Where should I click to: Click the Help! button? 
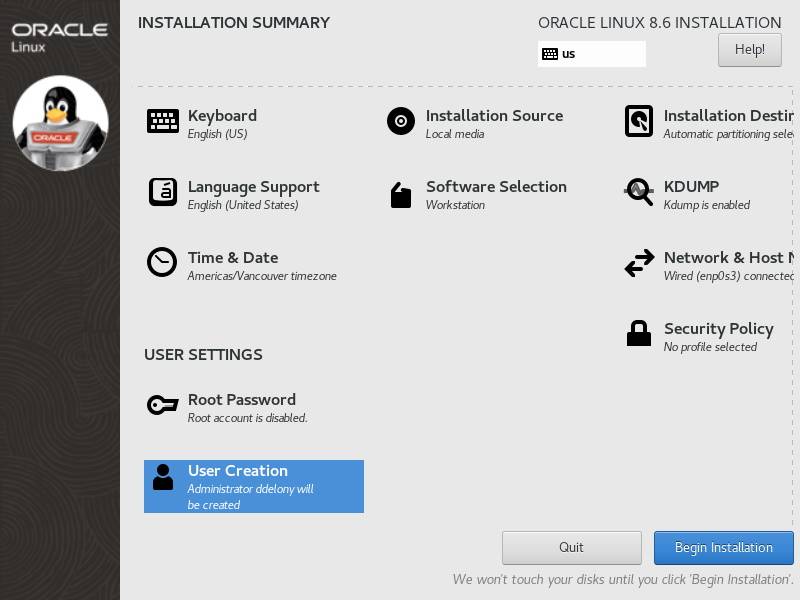coord(750,49)
